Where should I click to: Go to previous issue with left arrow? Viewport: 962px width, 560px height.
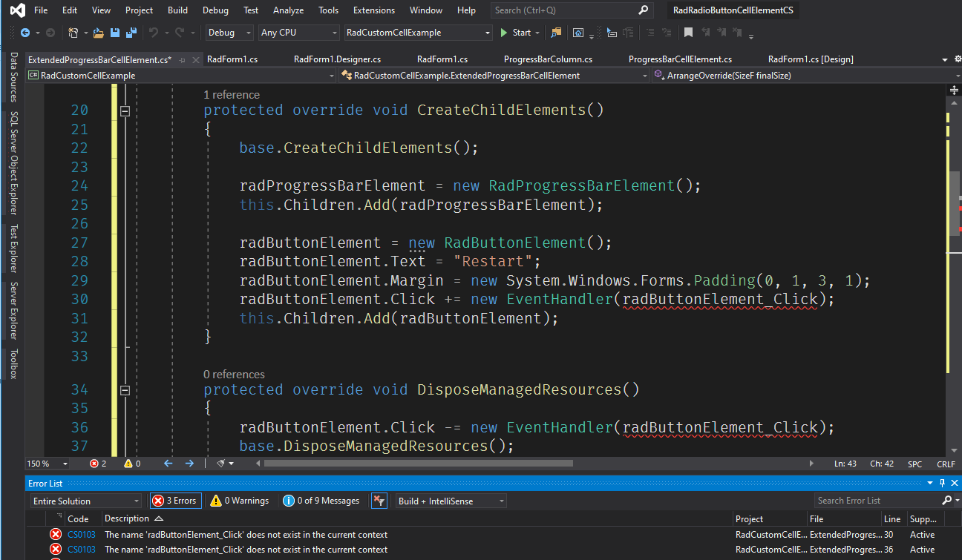pyautogui.click(x=168, y=464)
